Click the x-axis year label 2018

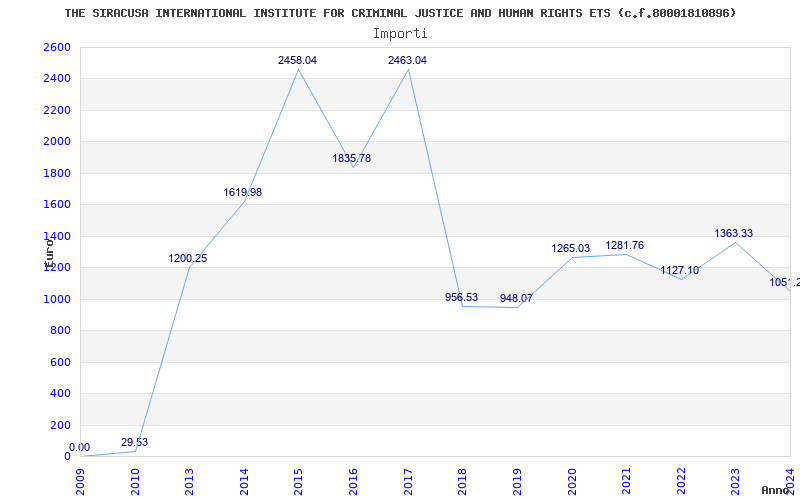pyautogui.click(x=463, y=481)
